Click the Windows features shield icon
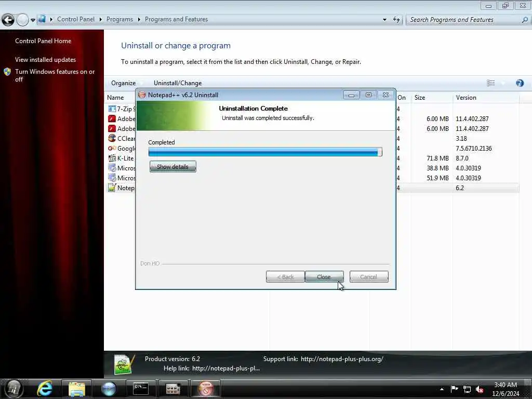The width and height of the screenshot is (532, 399). tap(7, 72)
